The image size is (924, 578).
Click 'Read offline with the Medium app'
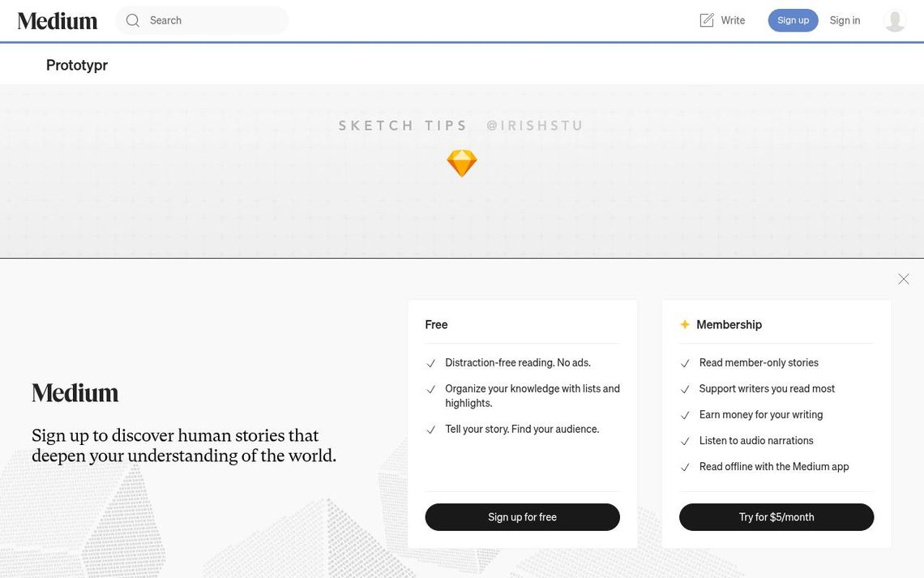tap(774, 467)
